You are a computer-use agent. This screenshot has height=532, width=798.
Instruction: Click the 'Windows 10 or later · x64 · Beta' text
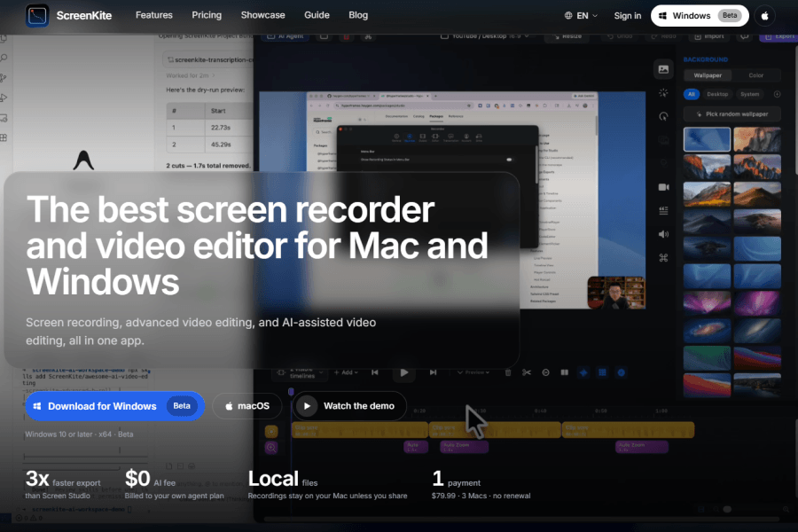pos(79,434)
